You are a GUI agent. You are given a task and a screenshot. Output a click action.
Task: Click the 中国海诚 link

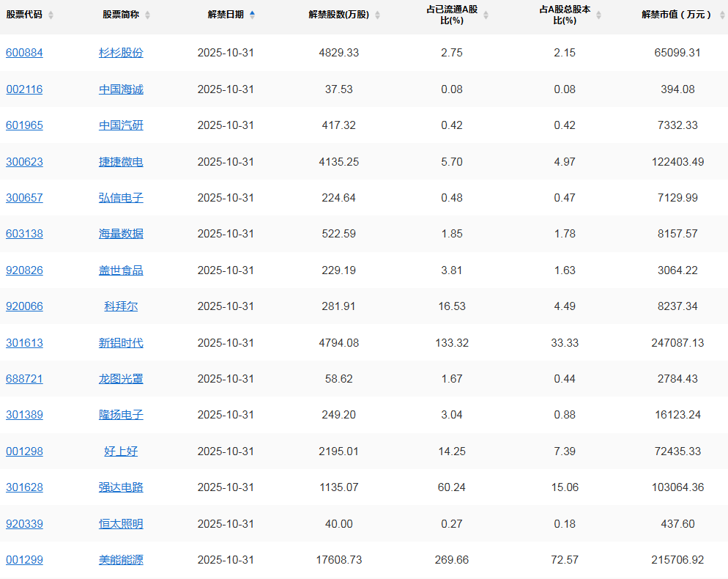click(121, 89)
